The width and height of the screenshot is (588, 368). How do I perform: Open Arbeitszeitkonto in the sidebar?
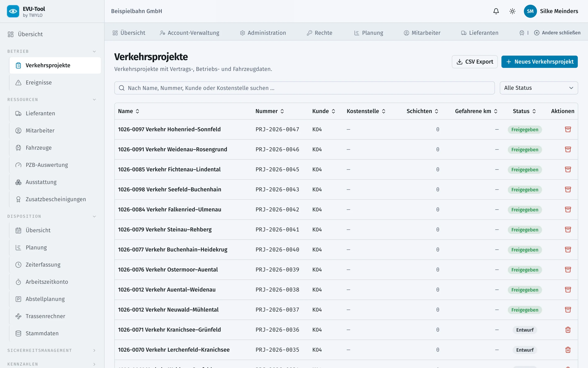click(x=55, y=282)
